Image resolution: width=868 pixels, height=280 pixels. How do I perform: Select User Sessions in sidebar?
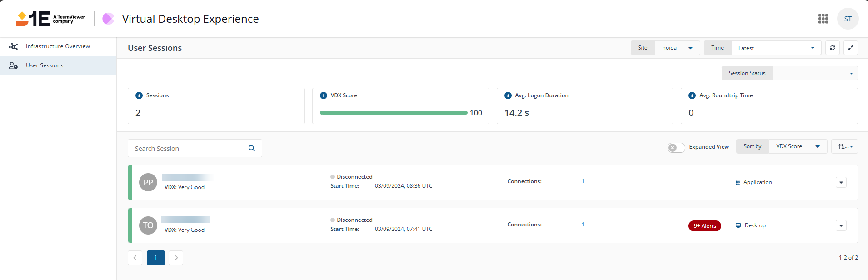45,65
